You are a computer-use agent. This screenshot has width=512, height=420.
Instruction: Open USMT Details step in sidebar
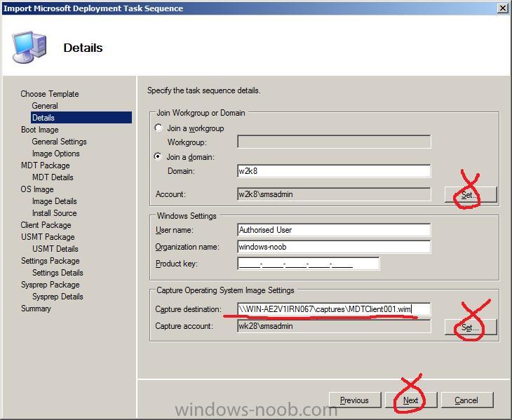click(x=55, y=249)
